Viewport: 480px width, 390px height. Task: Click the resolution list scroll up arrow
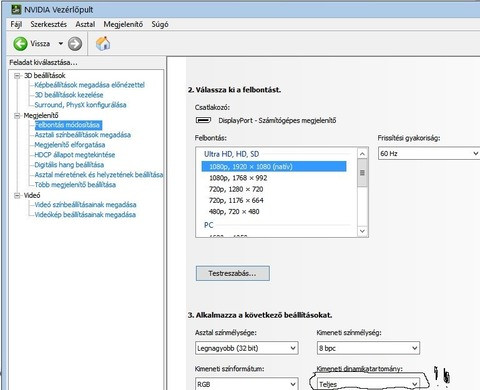pyautogui.click(x=362, y=154)
